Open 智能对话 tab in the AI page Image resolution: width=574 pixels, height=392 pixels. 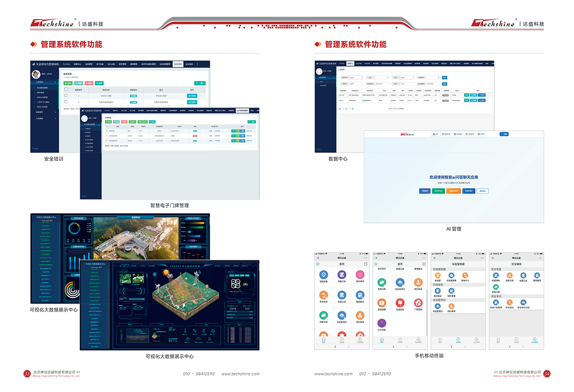[446, 134]
